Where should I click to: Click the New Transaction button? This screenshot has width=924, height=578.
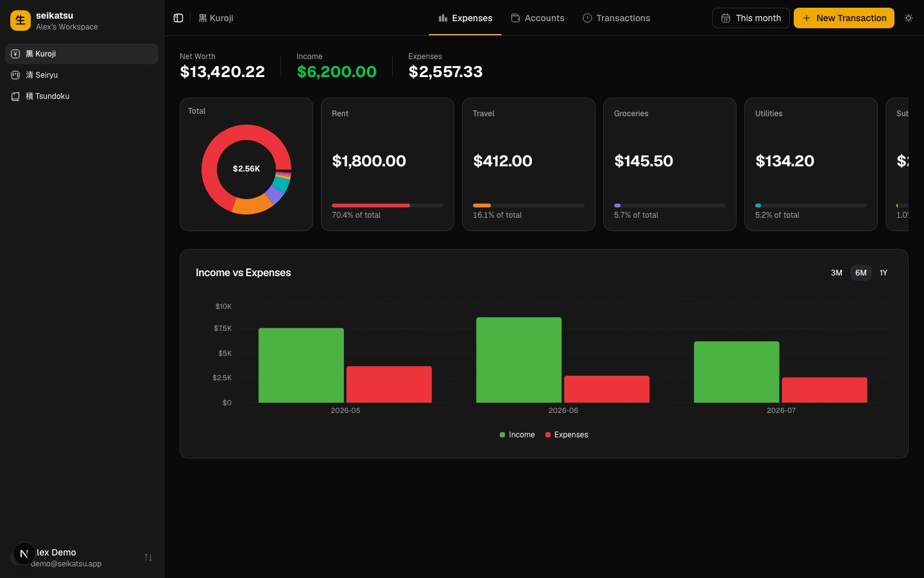pyautogui.click(x=844, y=18)
